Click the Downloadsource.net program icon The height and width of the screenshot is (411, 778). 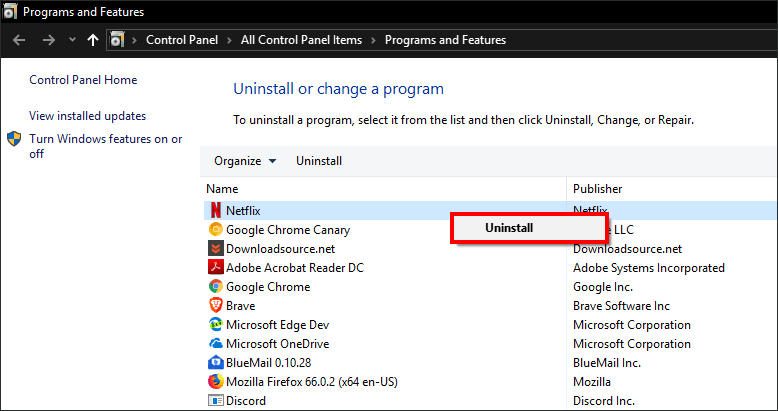coord(215,249)
